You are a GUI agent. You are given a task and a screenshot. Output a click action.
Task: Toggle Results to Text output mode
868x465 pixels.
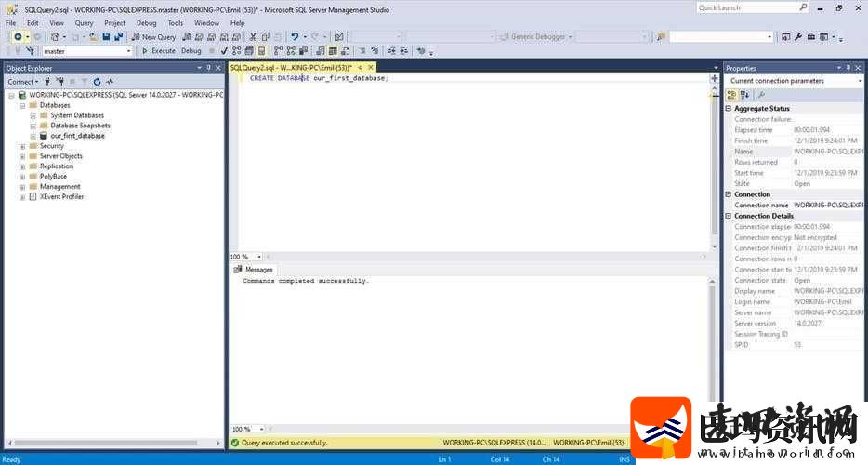320,51
